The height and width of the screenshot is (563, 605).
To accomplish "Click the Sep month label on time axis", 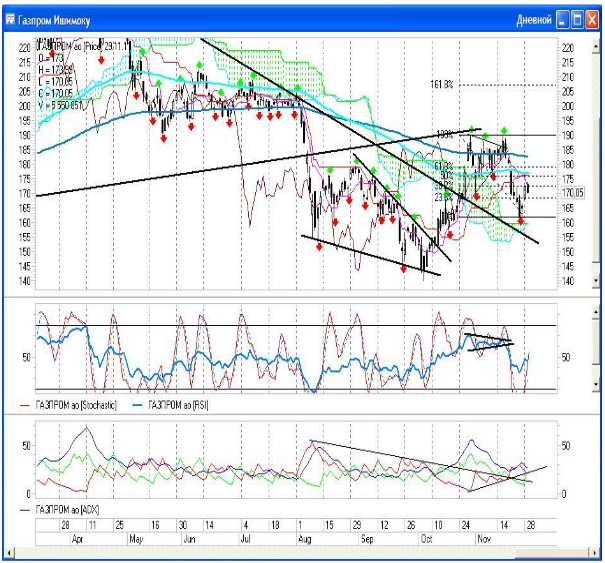I will point(367,539).
